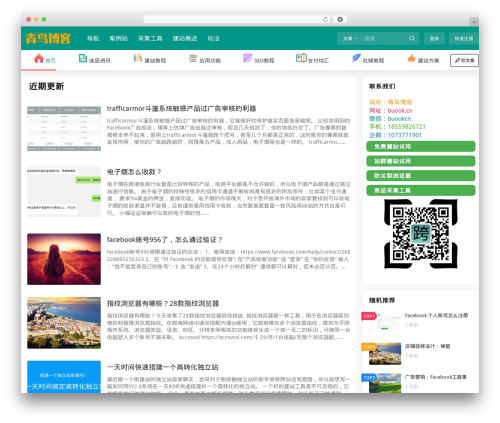Expand the 文章 search type dropdown
Screen dimensions: 500x423
pyautogui.click(x=350, y=38)
